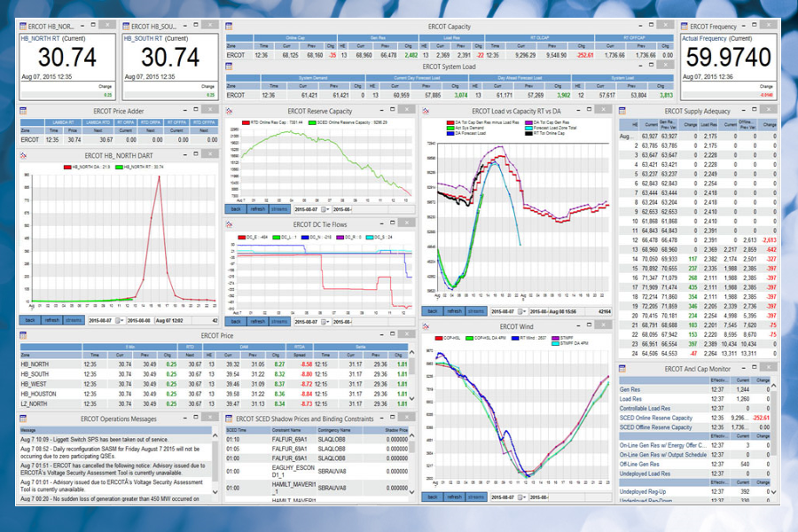Maximize the ERCOT DC Tie Flows panel
This screenshot has height=532, width=798.
[393, 223]
